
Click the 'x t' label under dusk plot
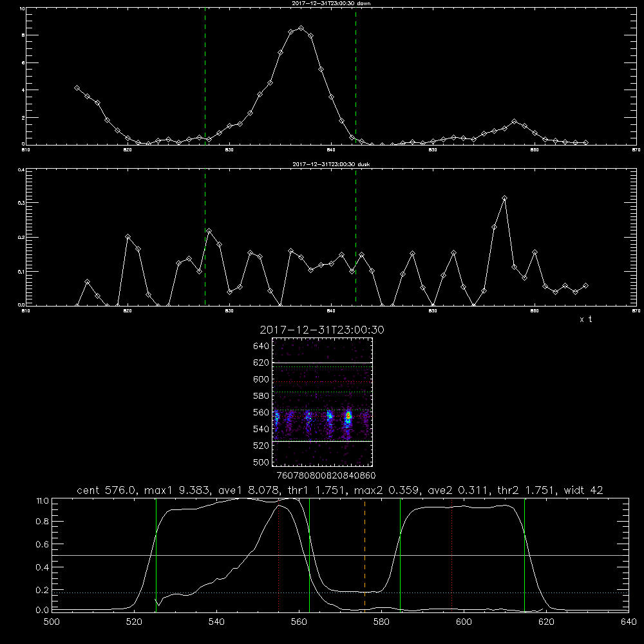585,319
